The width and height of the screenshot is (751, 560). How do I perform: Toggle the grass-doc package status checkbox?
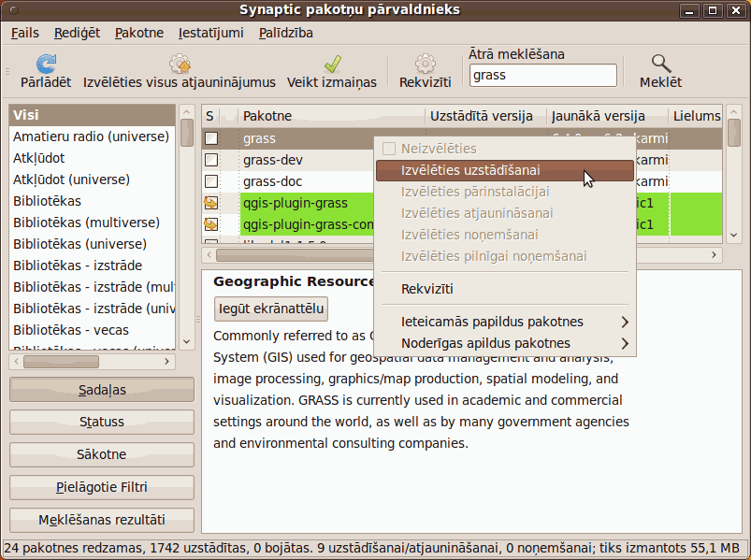pos(211,181)
